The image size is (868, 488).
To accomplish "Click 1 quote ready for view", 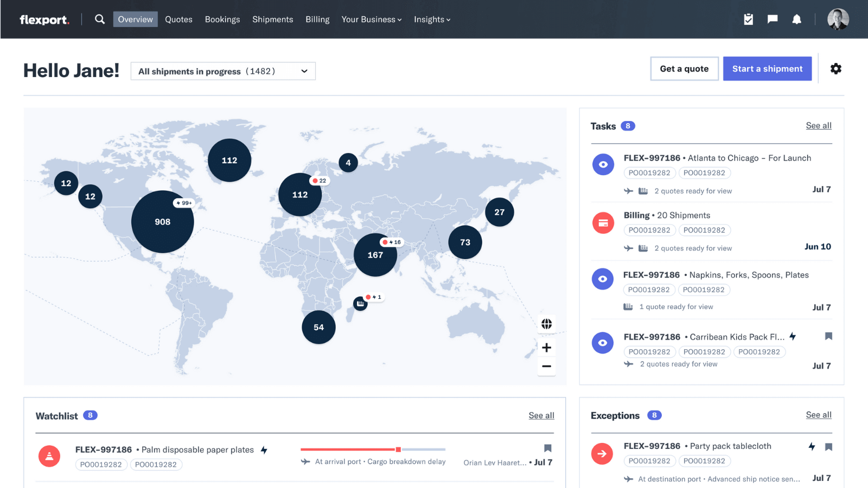I will coord(676,307).
